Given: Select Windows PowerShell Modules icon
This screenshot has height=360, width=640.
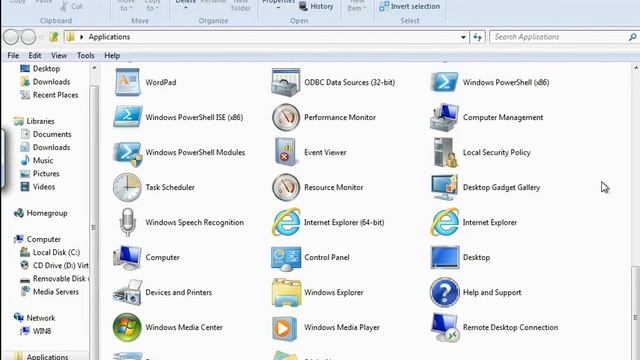Looking at the screenshot, I should coord(128,153).
